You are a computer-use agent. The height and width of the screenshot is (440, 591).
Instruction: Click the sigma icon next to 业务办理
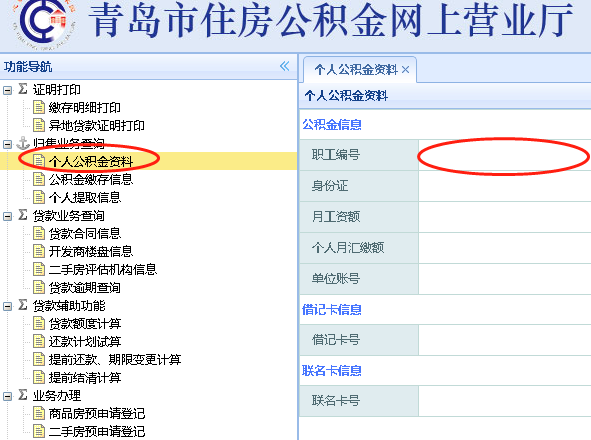[x=23, y=395]
